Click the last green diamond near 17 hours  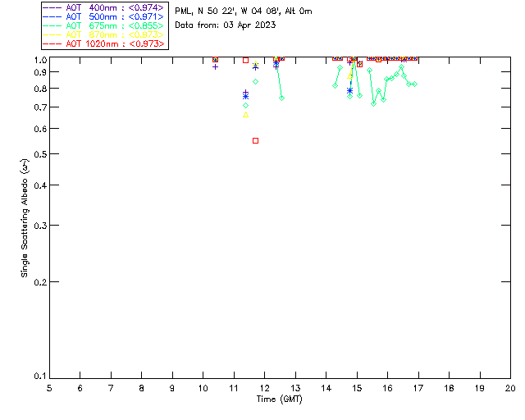tap(415, 84)
